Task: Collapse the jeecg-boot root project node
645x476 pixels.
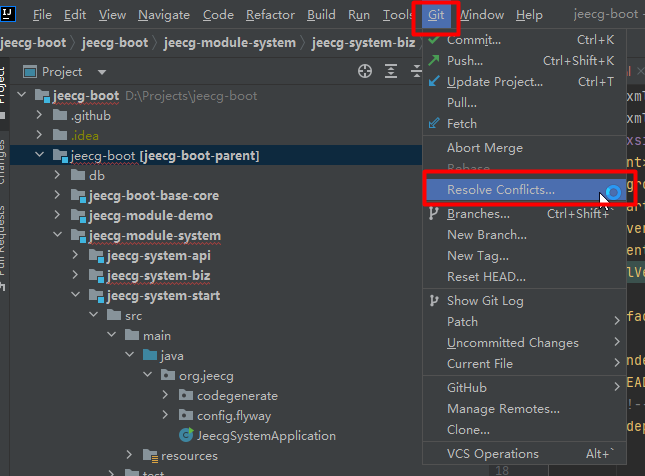Action: pos(22,95)
